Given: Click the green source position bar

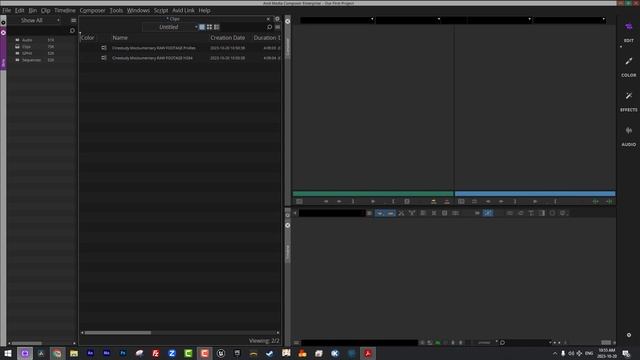Looking at the screenshot, I should [373, 194].
